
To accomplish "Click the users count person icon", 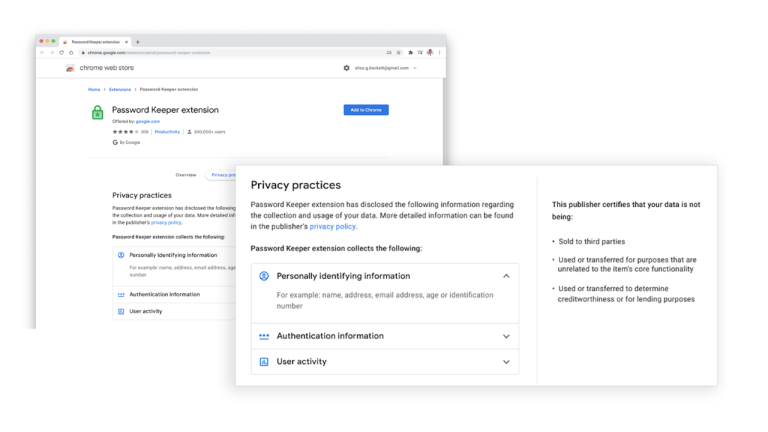I will (x=190, y=132).
